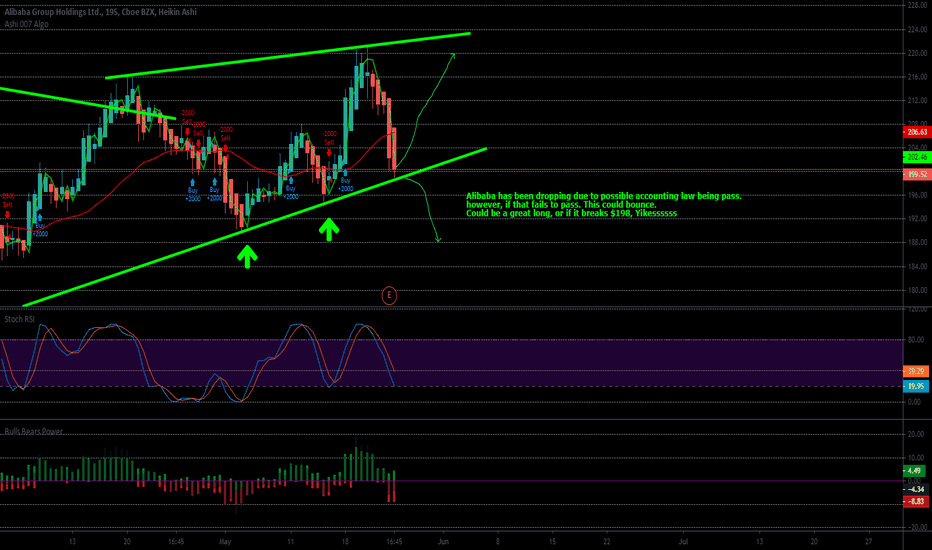Open the 'Stoch RSI' indicator label
932x550 pixels.
tap(20, 319)
